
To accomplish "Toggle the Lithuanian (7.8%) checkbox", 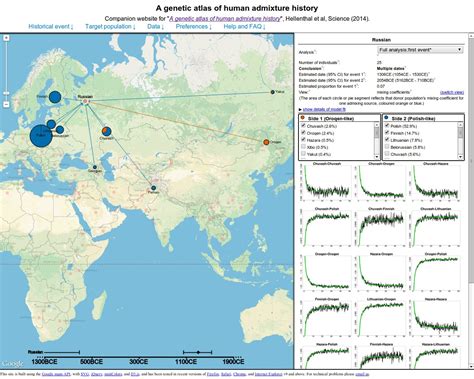I will (387, 140).
